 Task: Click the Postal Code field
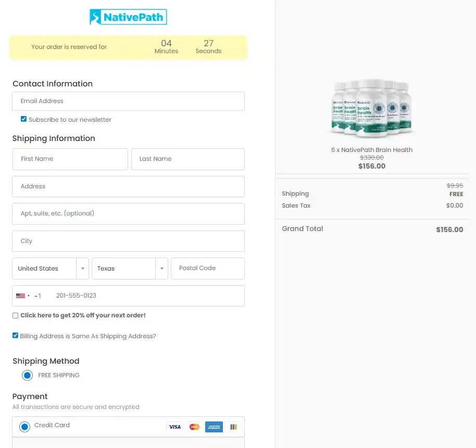click(207, 268)
